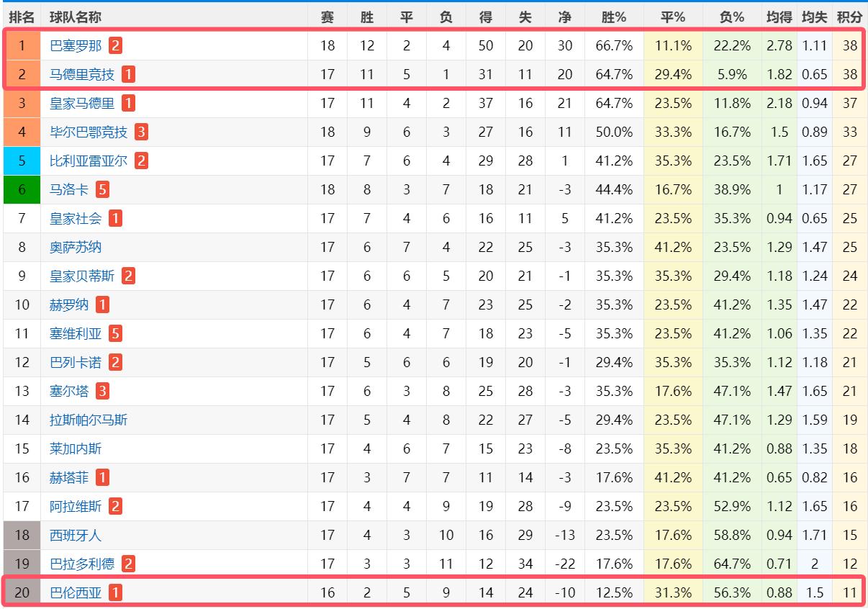Click the red badge beside 毕尔巴鄂竞技
Screen dimensions: 868x609
pyautogui.click(x=141, y=132)
